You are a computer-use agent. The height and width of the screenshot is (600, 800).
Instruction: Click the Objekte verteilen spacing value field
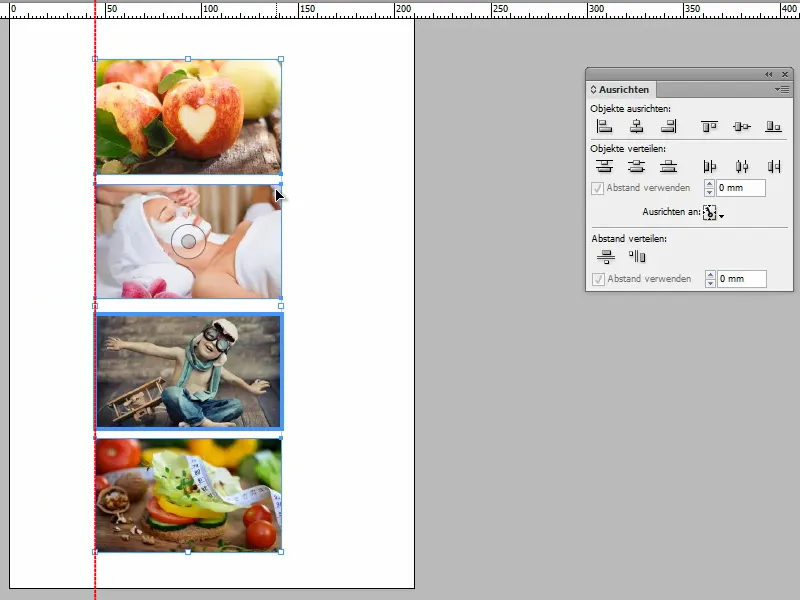click(x=741, y=188)
